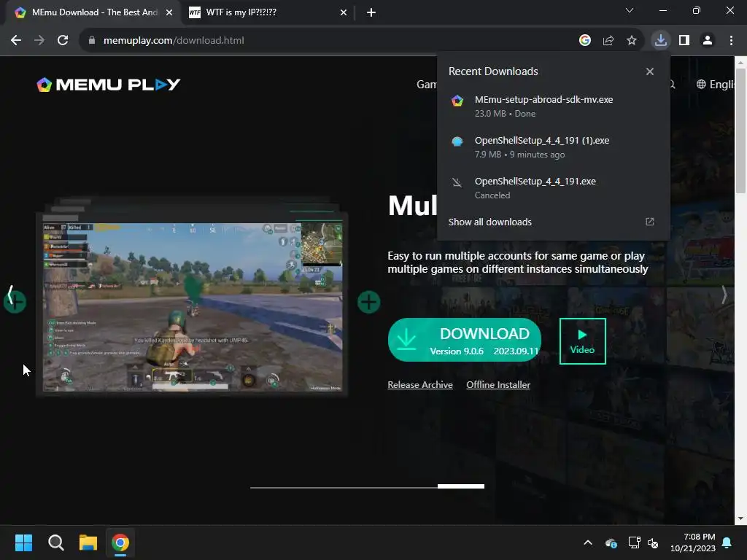Open the Chrome profile avatar
Image resolution: width=747 pixels, height=560 pixels.
(708, 41)
